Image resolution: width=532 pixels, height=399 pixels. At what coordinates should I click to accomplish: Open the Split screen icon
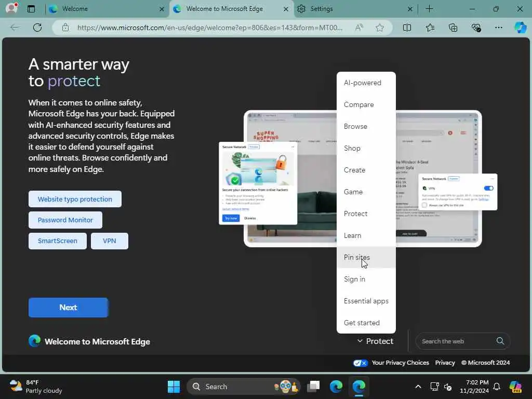click(407, 28)
